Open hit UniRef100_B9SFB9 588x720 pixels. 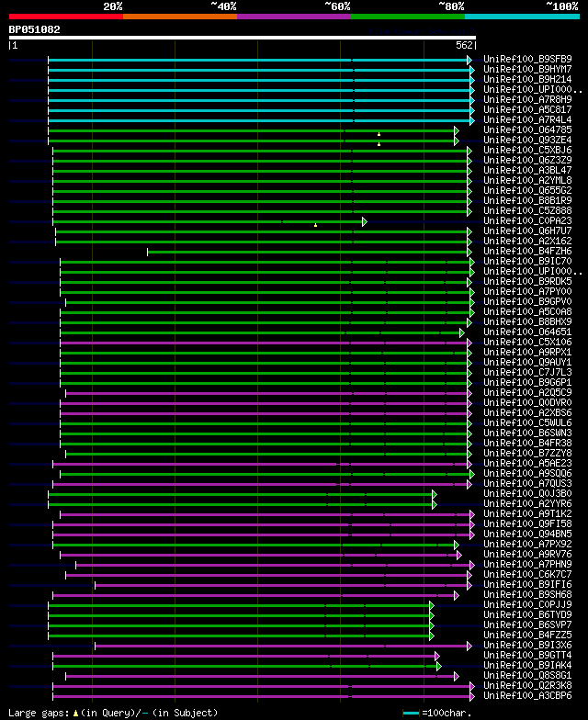click(527, 59)
